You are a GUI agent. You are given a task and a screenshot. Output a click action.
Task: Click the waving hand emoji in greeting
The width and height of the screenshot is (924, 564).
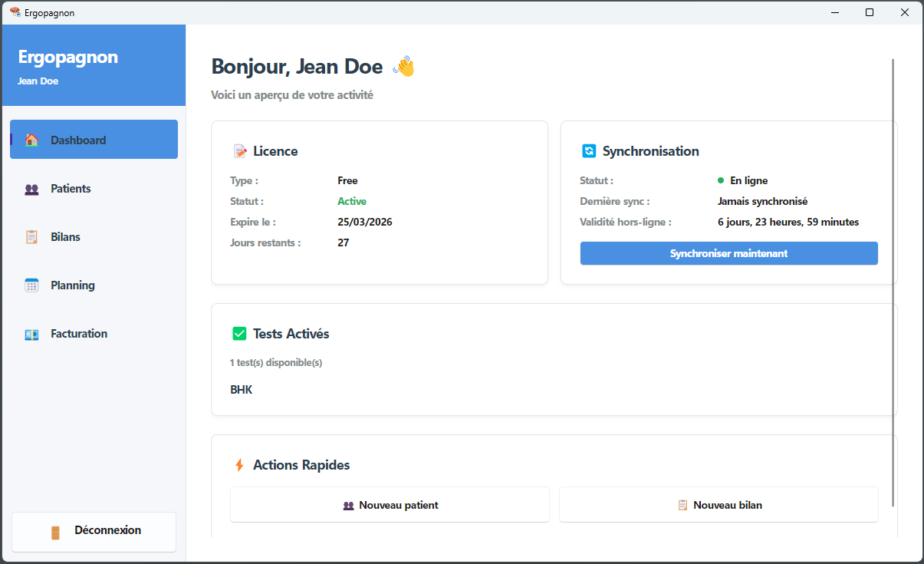point(403,67)
